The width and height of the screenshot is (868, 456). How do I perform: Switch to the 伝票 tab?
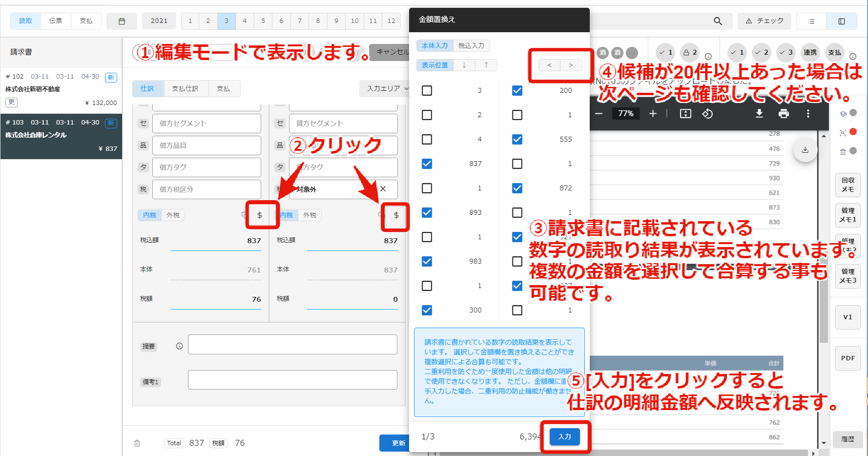pos(56,21)
